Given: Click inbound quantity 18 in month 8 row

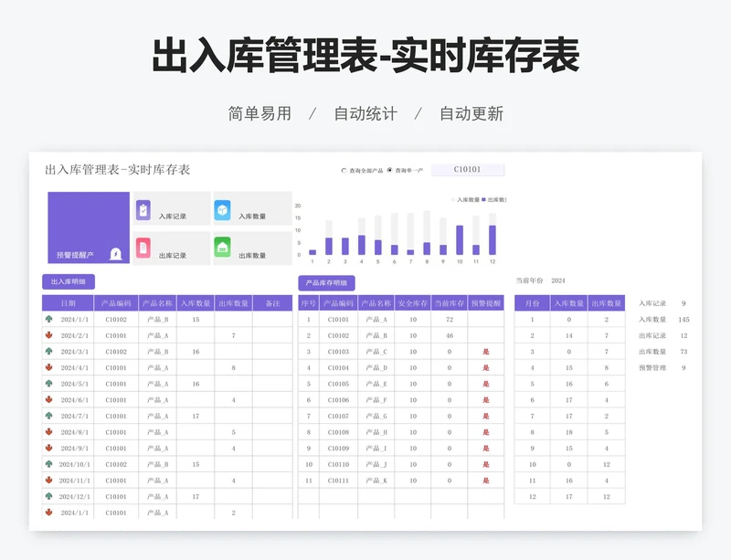Looking at the screenshot, I should [x=569, y=432].
